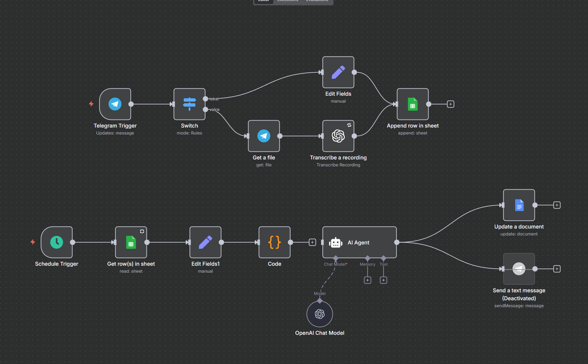Add a node after Append row in sheet
The width and height of the screenshot is (588, 364).
click(450, 104)
